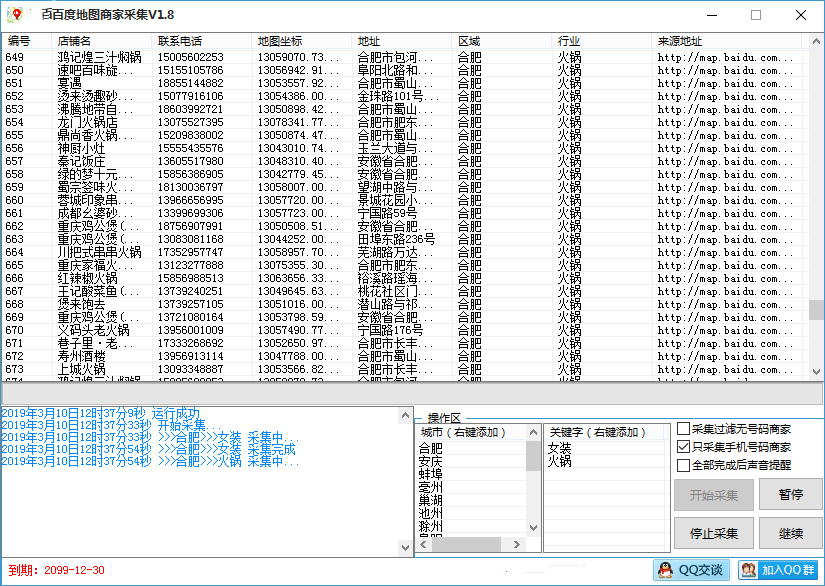Select 池州 in the city list
The image size is (825, 586).
point(431,513)
